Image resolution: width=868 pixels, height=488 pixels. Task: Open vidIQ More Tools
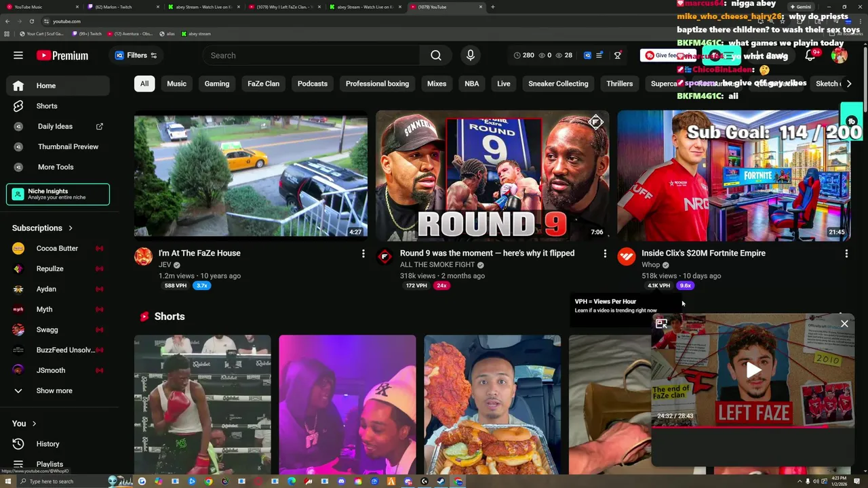[x=58, y=167]
